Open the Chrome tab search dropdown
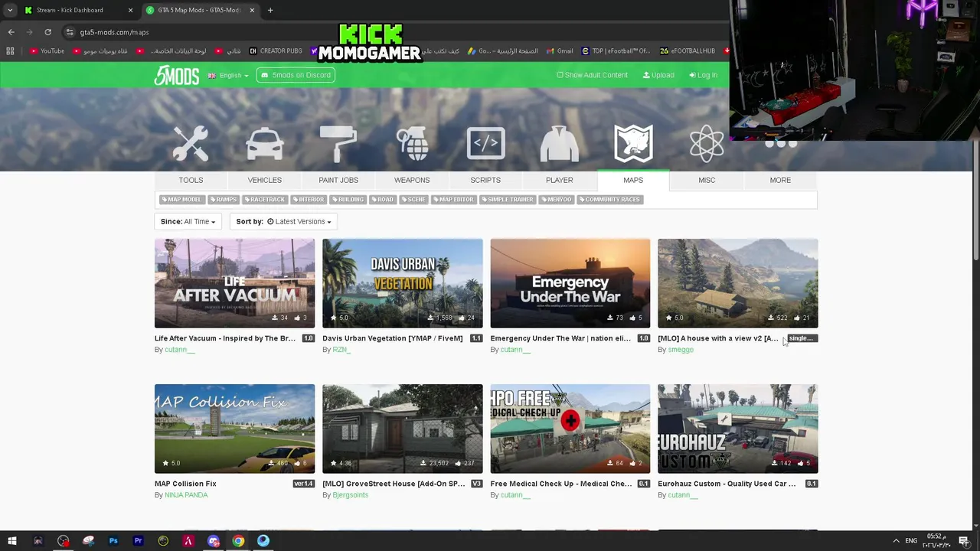The width and height of the screenshot is (980, 551). (x=10, y=10)
